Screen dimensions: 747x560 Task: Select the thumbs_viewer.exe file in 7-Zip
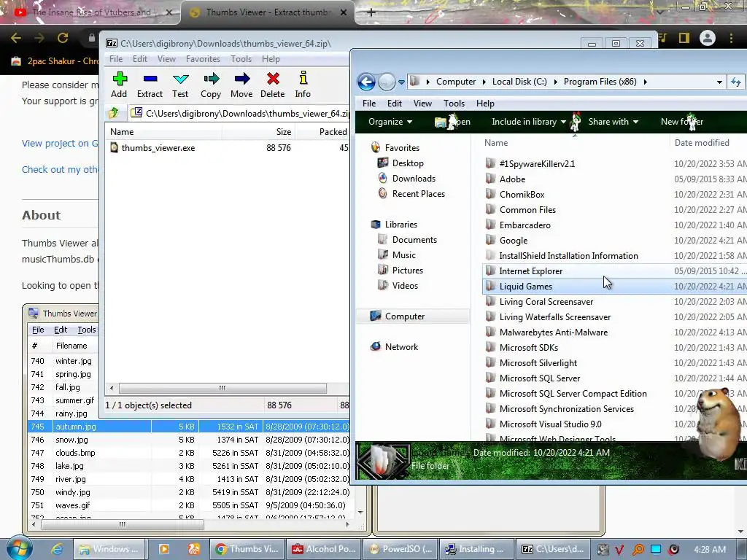click(x=158, y=147)
